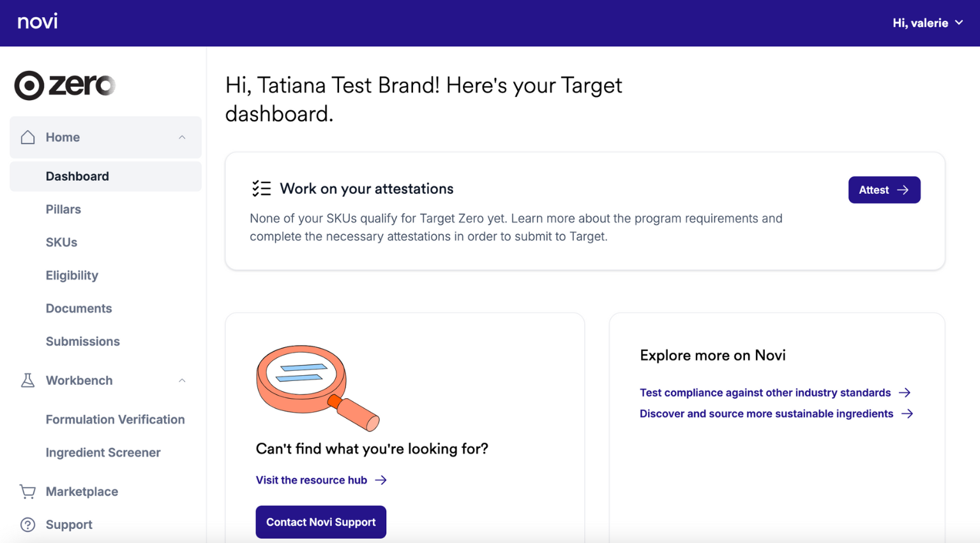Click Contact Novi Support
Image resolution: width=980 pixels, height=543 pixels.
[320, 522]
